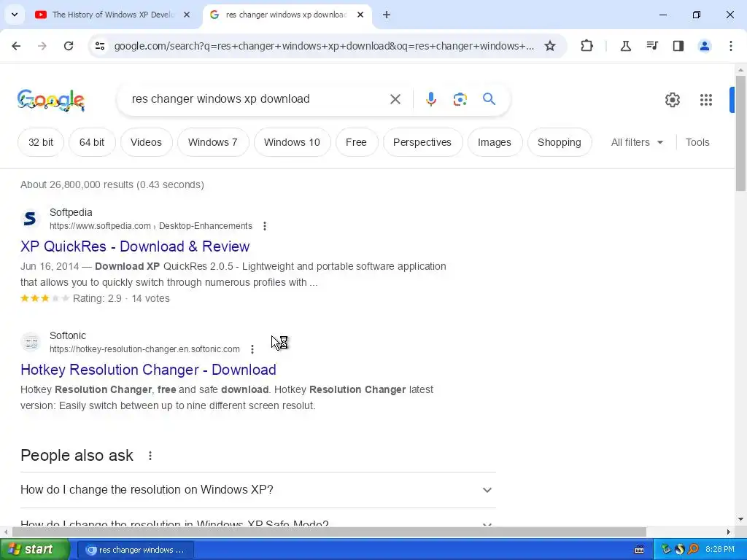
Task: Open Chrome Labs flask icon
Action: pos(625,46)
